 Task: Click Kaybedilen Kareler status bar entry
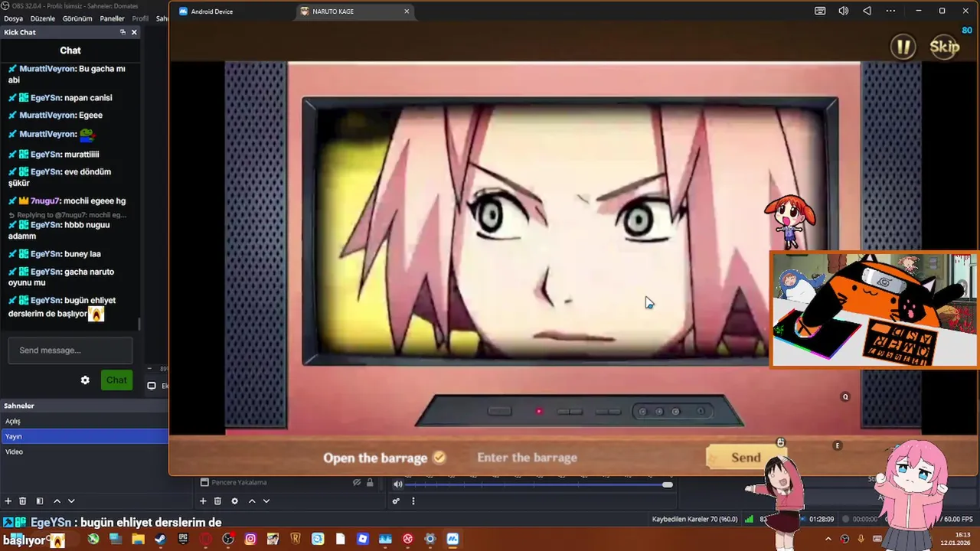point(694,519)
